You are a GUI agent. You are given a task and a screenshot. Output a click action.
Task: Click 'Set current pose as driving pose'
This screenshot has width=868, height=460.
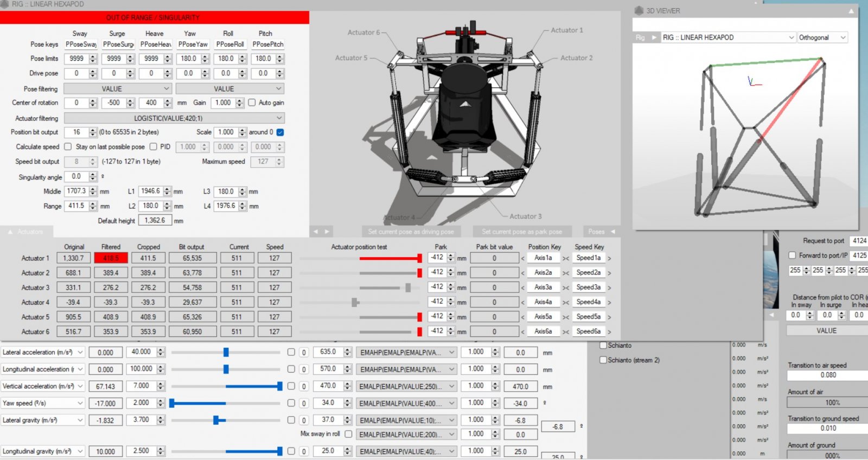(411, 232)
